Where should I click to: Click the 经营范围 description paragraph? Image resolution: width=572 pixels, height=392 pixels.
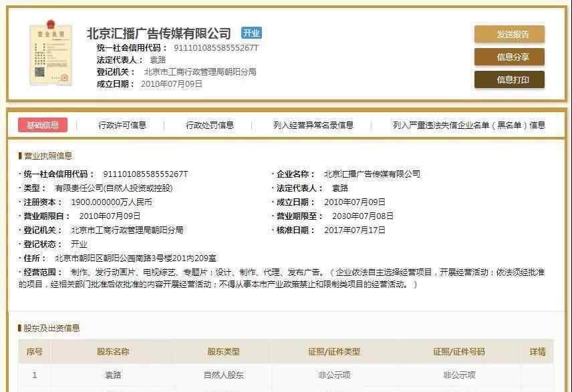pyautogui.click(x=281, y=278)
